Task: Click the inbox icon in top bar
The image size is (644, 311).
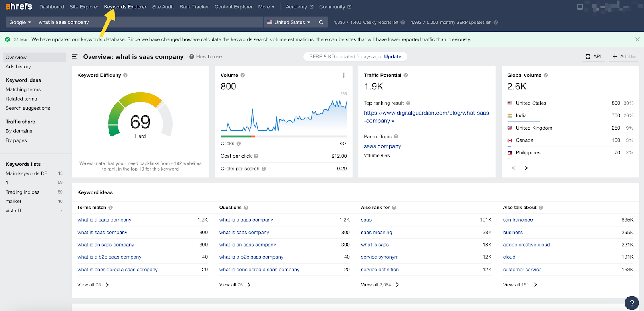Action: [x=580, y=7]
